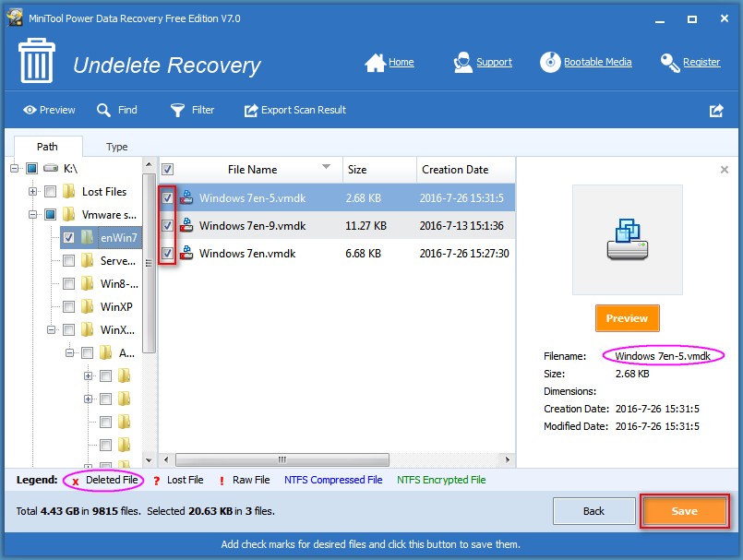The image size is (743, 560).
Task: Click the share icon at toolbar right
Action: (716, 111)
